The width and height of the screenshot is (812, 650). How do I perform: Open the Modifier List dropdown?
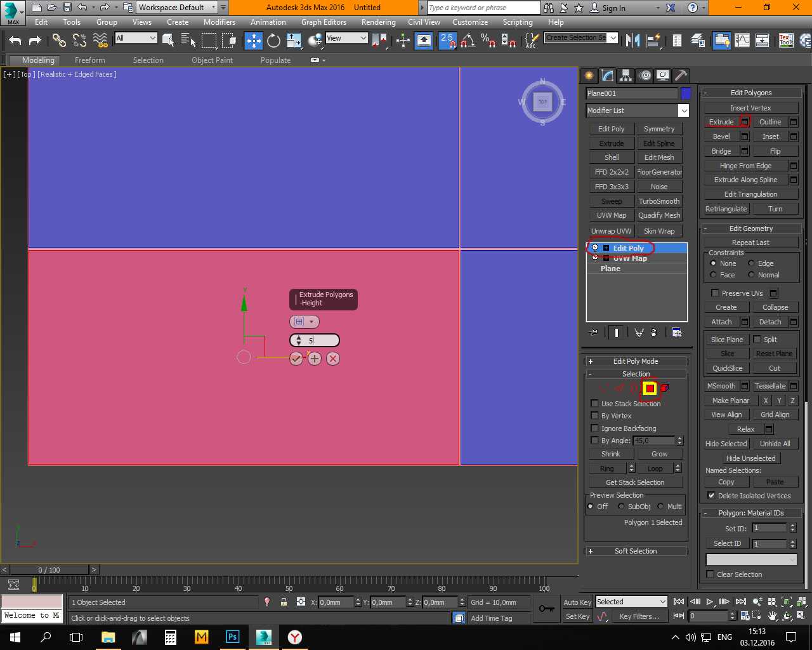coord(683,110)
